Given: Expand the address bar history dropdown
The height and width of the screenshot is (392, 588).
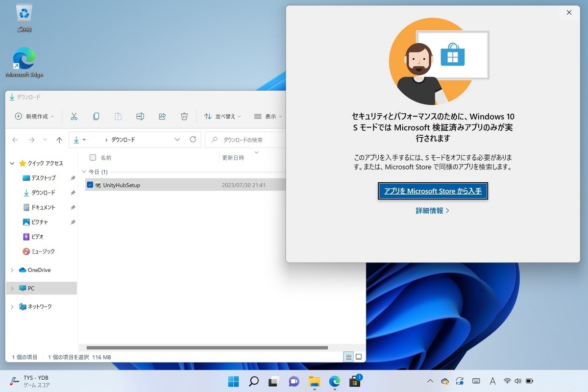Looking at the screenshot, I should click(x=177, y=140).
